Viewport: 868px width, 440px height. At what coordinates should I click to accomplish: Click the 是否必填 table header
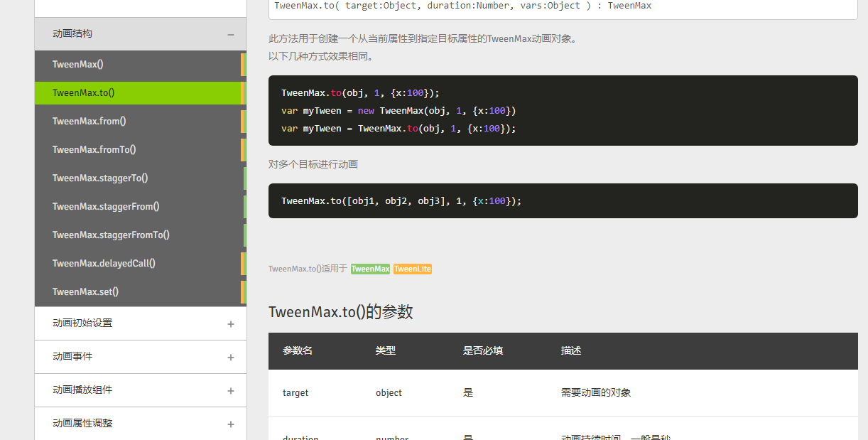pos(483,351)
